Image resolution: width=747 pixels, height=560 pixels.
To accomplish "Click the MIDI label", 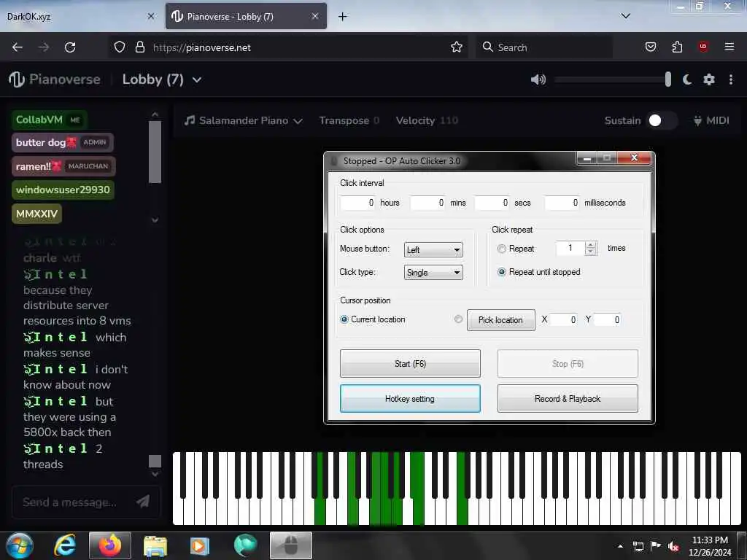I will (x=718, y=120).
